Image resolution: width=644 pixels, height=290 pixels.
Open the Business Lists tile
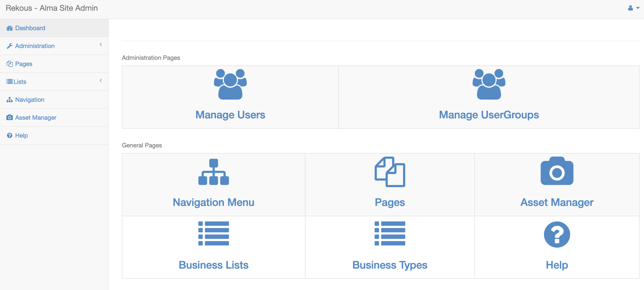(x=213, y=247)
